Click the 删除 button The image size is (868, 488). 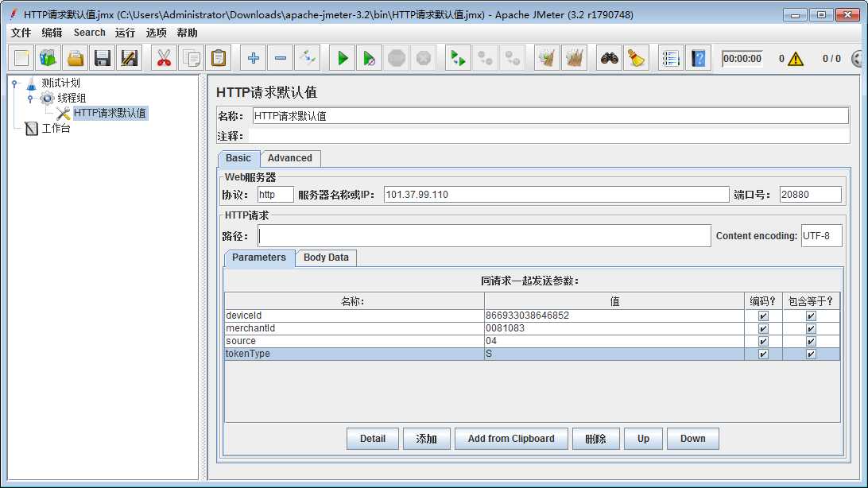click(595, 439)
